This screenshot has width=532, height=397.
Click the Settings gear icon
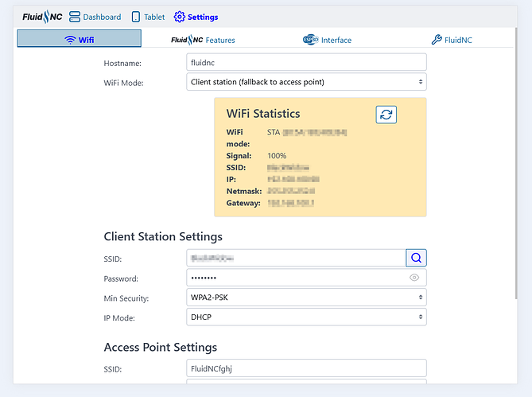pos(179,17)
